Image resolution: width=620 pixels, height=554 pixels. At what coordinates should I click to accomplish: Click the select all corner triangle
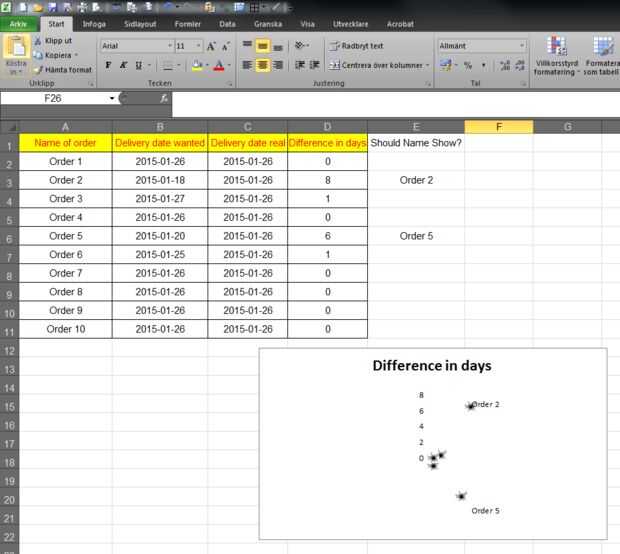tap(12, 127)
